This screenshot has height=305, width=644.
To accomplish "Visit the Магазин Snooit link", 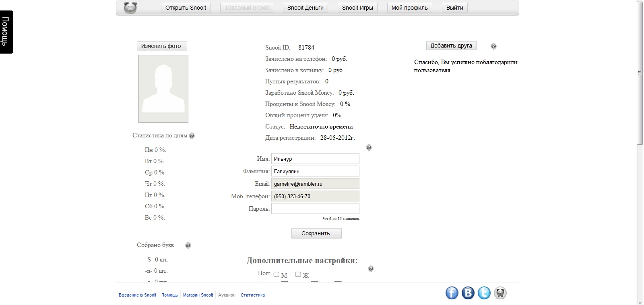I will [198, 295].
